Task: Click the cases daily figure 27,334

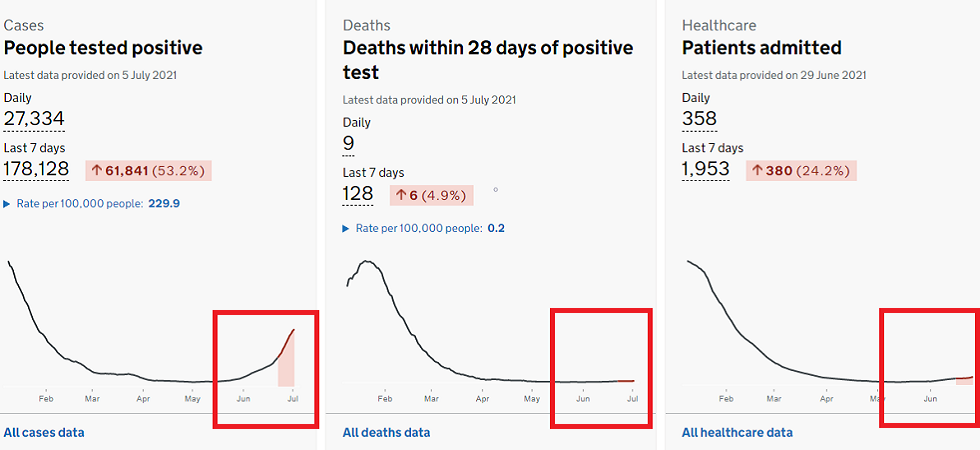Action: pos(34,120)
